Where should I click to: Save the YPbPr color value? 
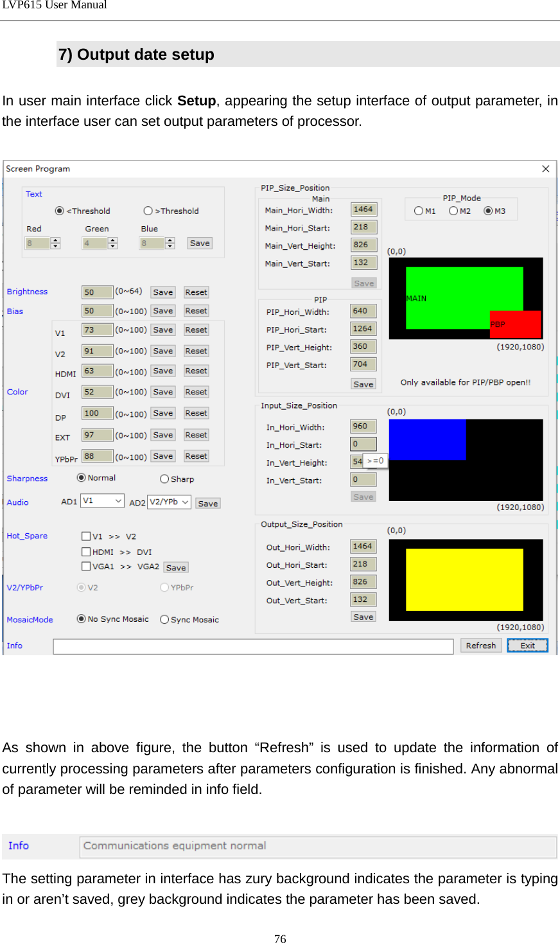click(163, 456)
